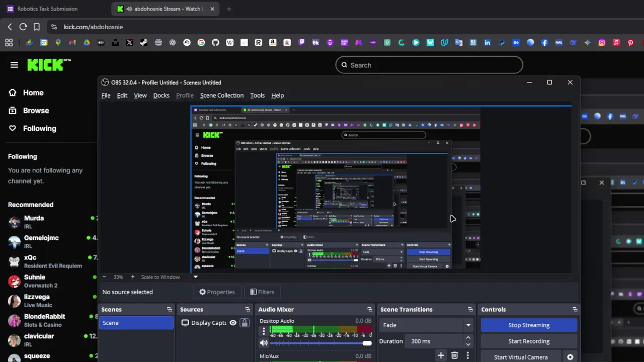Open the GitHub bookmark icon
The image size is (644, 362).
[x=215, y=43]
